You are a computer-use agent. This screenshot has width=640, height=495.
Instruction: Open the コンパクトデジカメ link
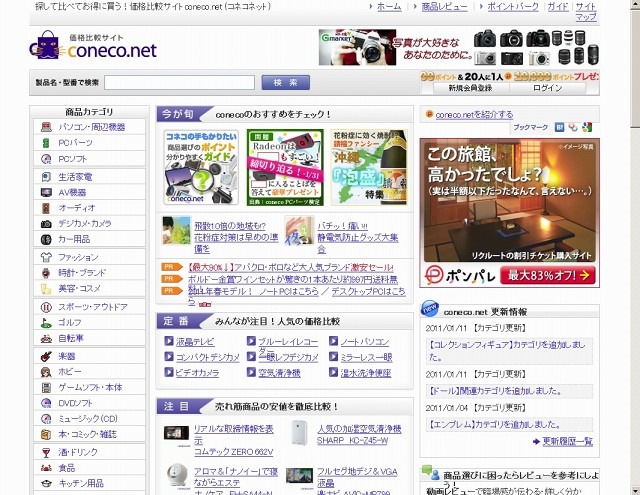pyautogui.click(x=208, y=357)
